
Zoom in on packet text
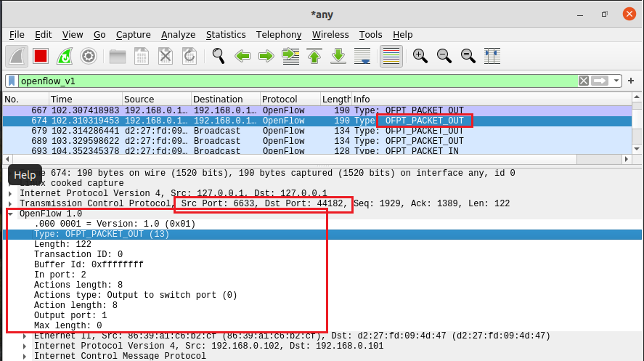point(420,56)
